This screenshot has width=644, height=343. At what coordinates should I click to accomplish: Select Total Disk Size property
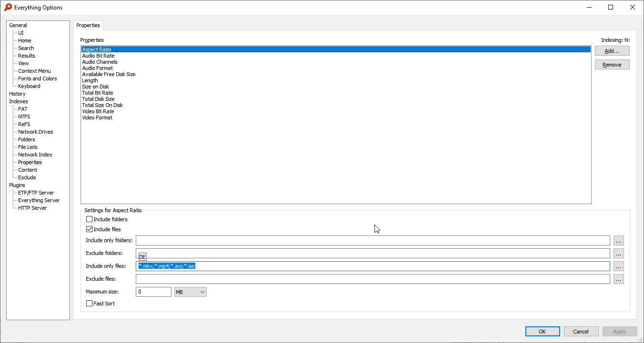[336, 99]
